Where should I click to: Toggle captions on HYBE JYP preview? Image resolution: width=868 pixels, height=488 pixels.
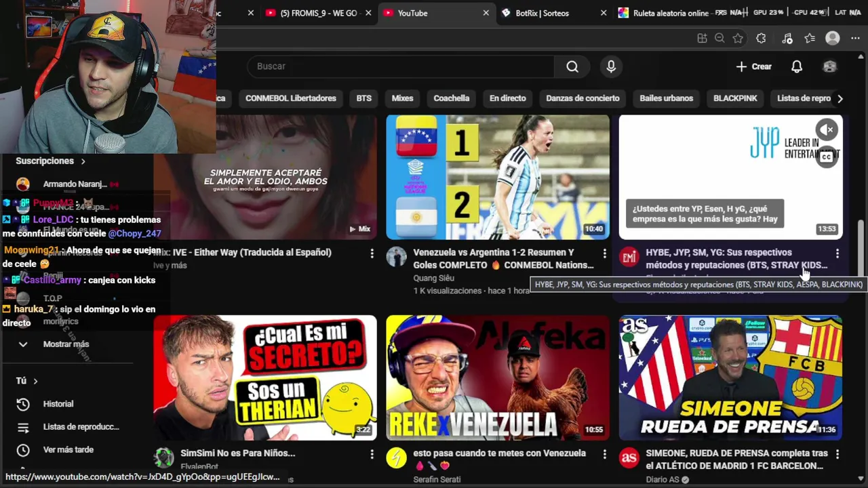click(x=827, y=157)
